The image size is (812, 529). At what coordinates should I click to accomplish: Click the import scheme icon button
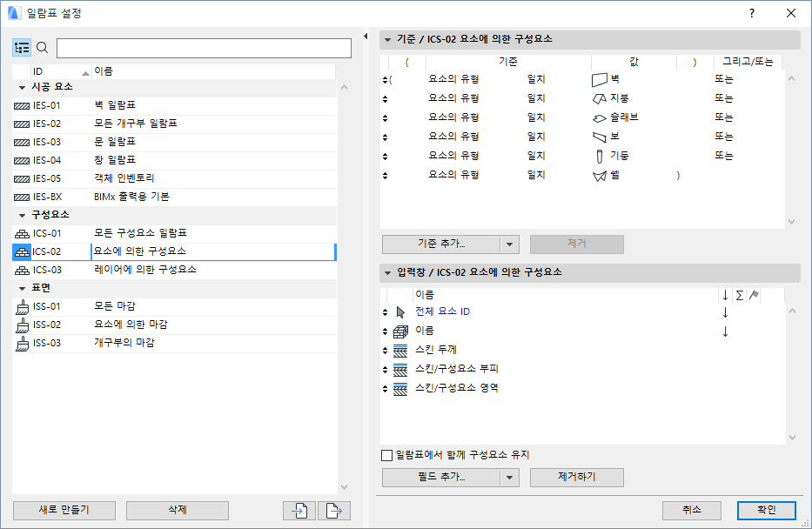pyautogui.click(x=299, y=511)
